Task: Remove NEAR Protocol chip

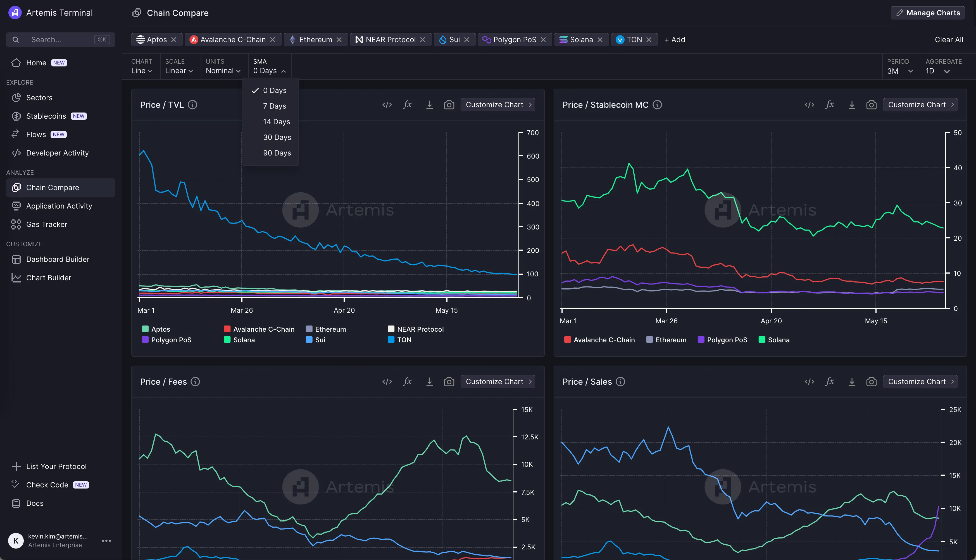Action: (423, 40)
